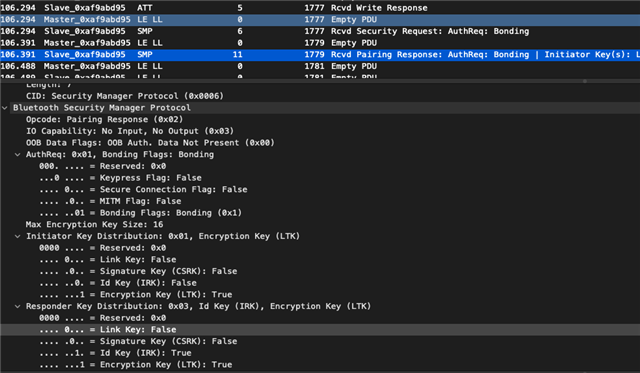Select the Master Empty PDU row numbered 1777
This screenshot has width=640, height=373.
(320, 20)
